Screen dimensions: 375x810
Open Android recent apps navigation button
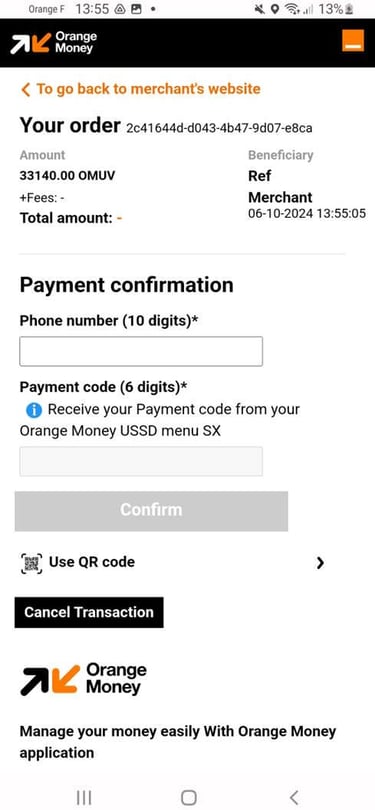coord(84,797)
